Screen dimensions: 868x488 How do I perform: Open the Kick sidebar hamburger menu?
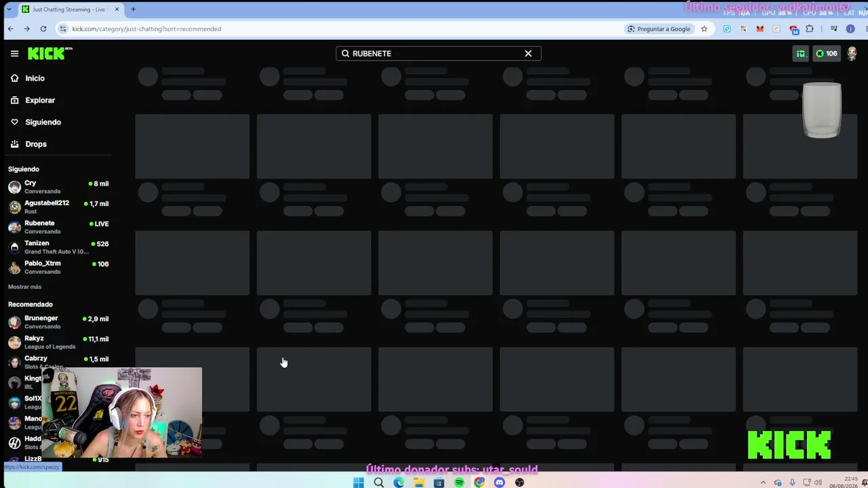[14, 54]
